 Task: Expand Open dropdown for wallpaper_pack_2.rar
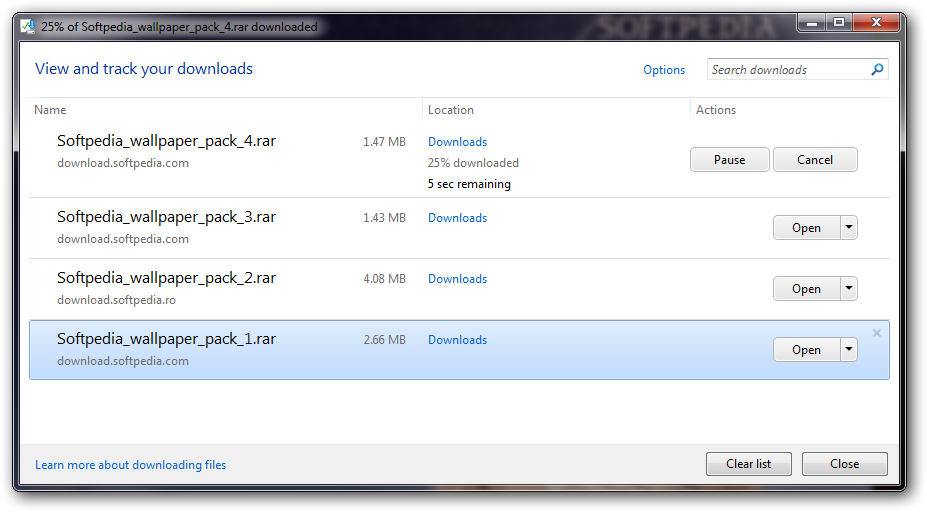coord(848,288)
